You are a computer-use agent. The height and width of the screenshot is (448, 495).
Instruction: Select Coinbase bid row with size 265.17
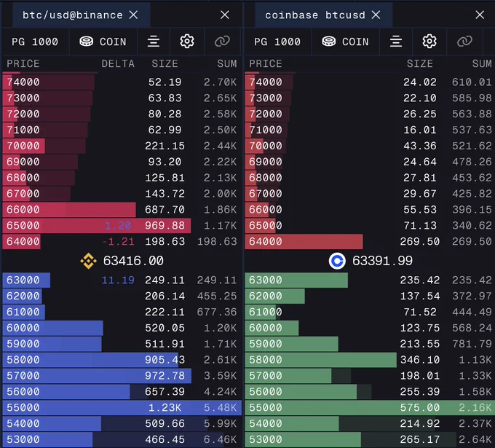click(370, 439)
